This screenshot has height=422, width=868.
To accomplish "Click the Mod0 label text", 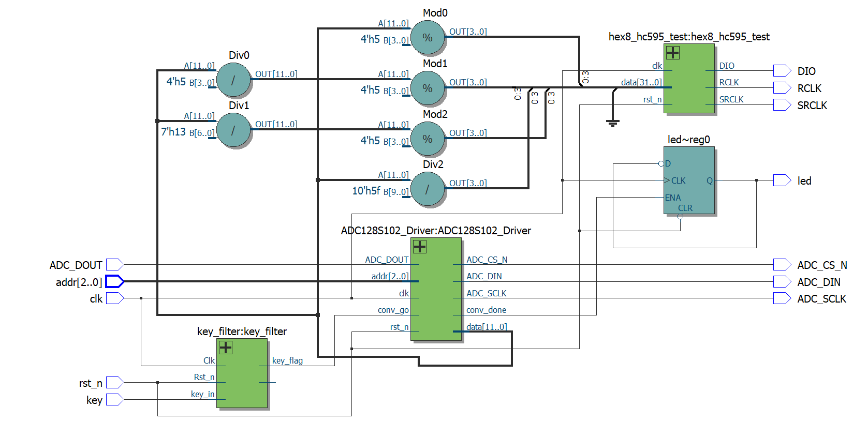I will tap(435, 13).
